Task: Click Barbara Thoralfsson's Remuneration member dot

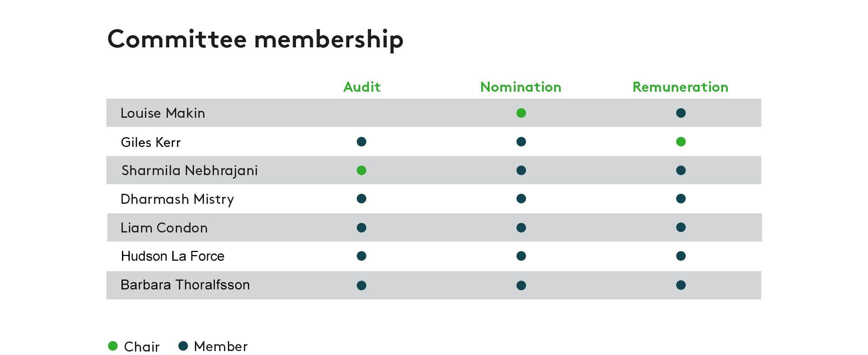Action: click(x=681, y=285)
